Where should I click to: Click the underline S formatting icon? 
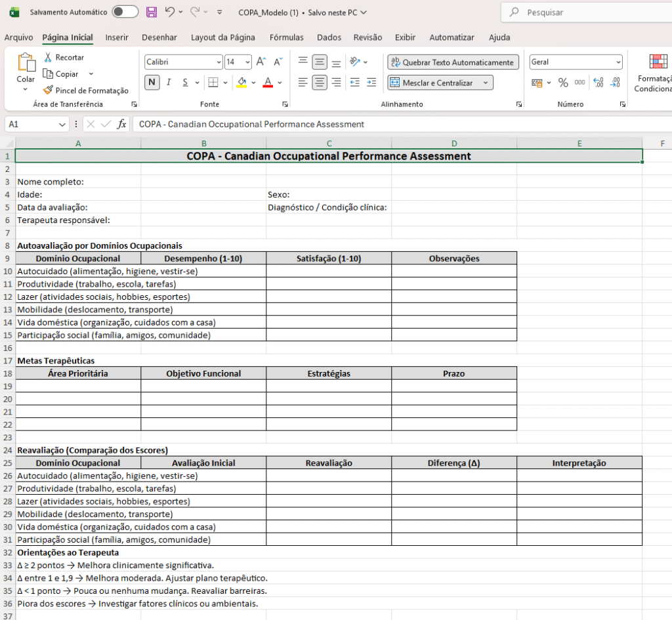click(185, 82)
